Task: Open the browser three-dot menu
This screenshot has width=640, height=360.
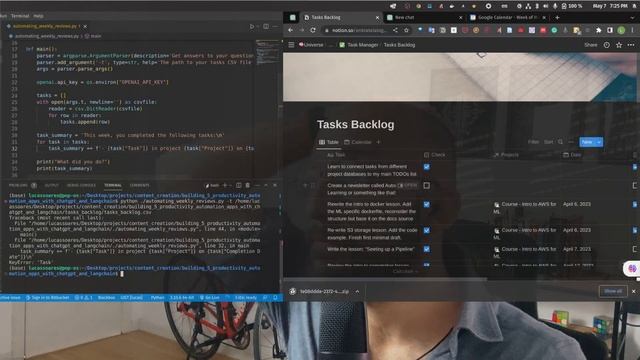Action: tap(632, 30)
